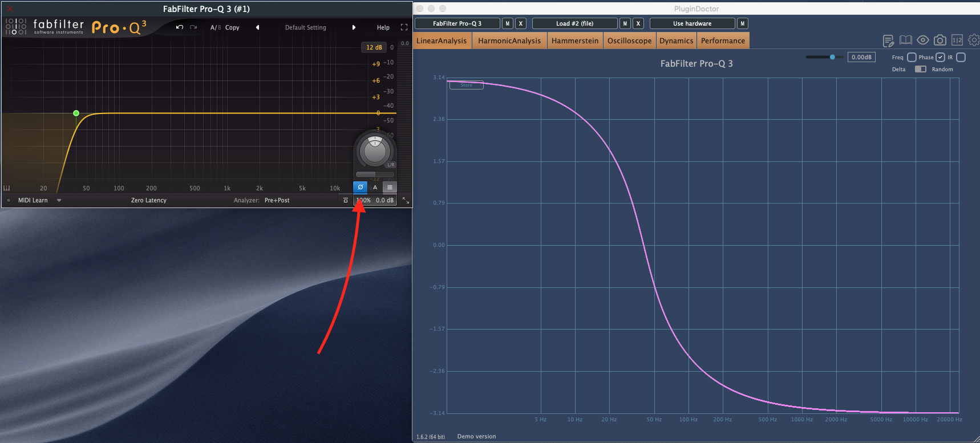This screenshot has width=980, height=443.
Task: Open the Performance tab
Action: click(x=723, y=40)
